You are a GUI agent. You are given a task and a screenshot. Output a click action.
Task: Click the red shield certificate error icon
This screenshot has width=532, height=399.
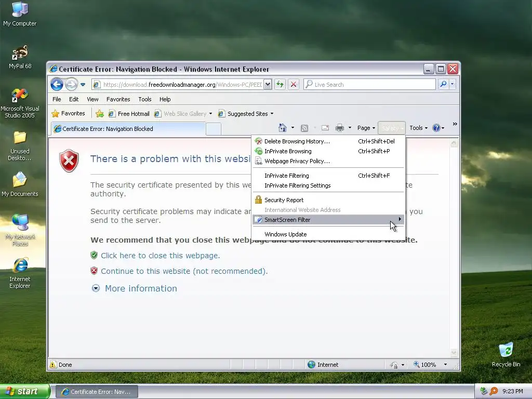coord(69,161)
